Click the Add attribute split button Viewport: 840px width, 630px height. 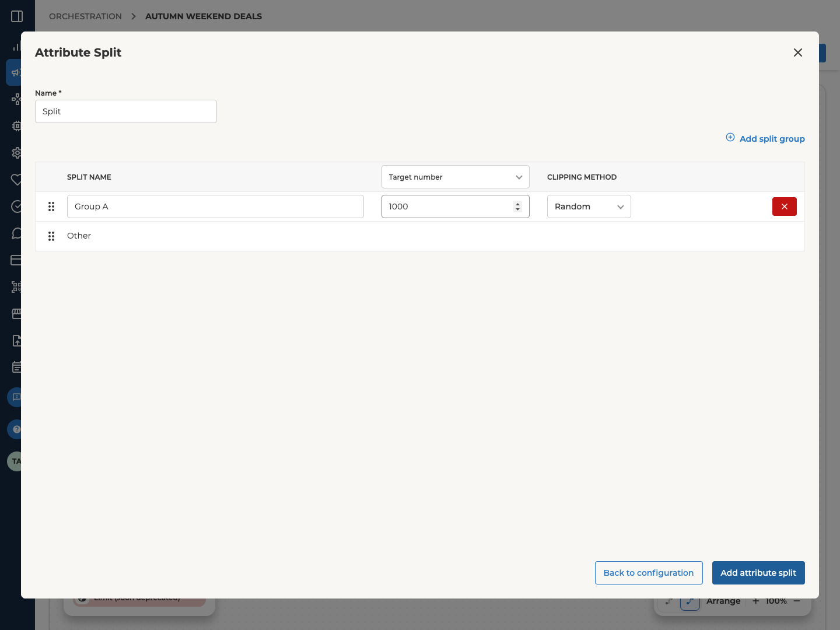point(758,573)
